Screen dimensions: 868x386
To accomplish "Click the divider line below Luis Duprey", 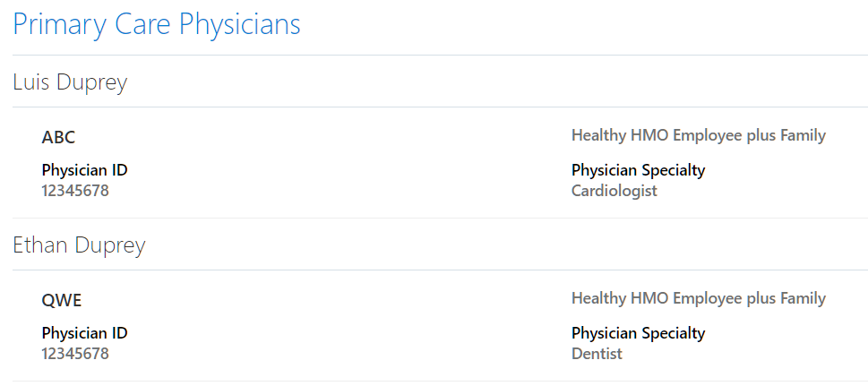I will [440, 107].
